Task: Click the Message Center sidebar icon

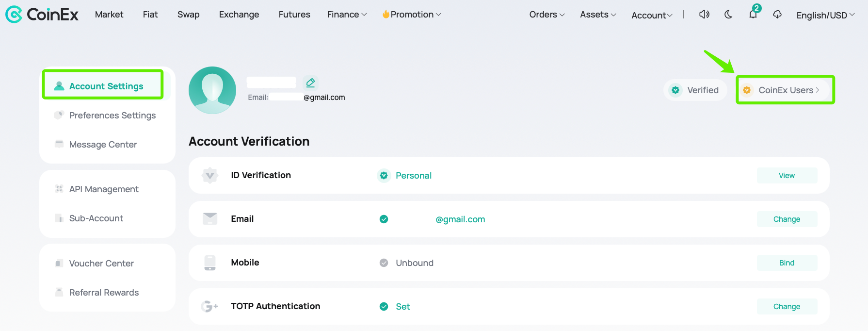Action: [x=59, y=144]
